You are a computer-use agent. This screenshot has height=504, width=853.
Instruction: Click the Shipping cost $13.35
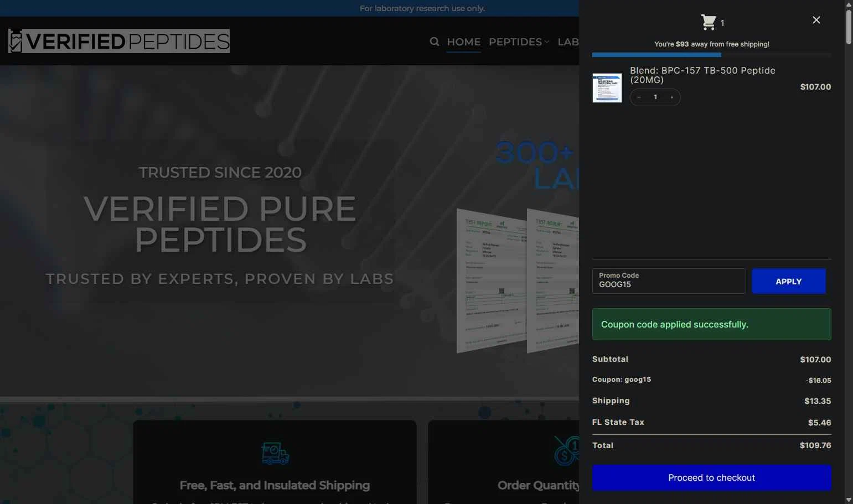click(x=818, y=401)
